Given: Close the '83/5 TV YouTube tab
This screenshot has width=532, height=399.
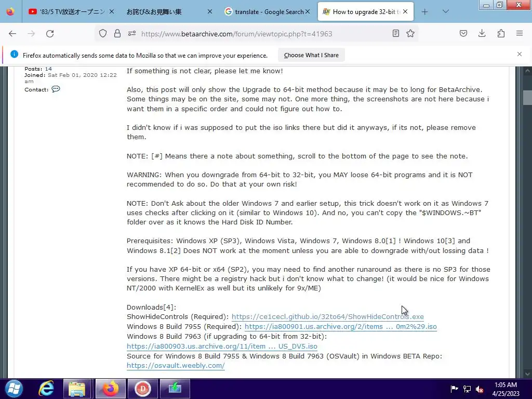Looking at the screenshot, I should 112,11.
